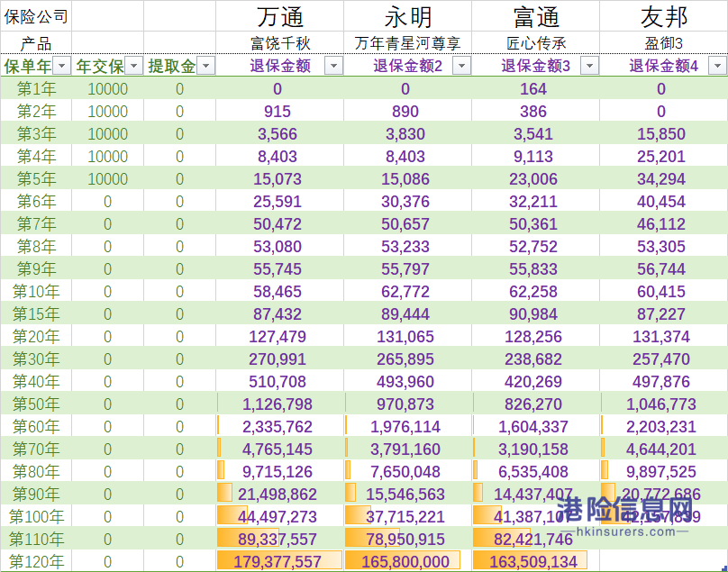Click the 匠心传承 product cell
This screenshot has height=572, width=728.
point(536,43)
